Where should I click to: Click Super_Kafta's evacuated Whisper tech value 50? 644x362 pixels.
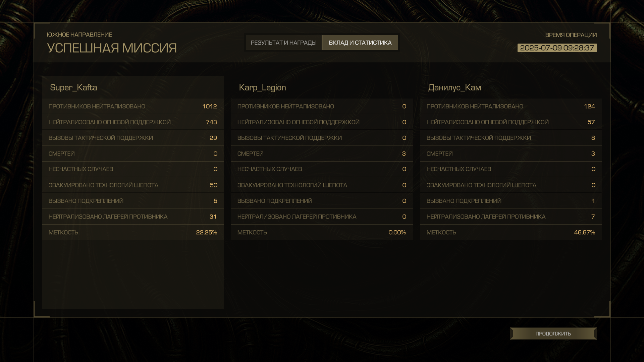pos(214,185)
